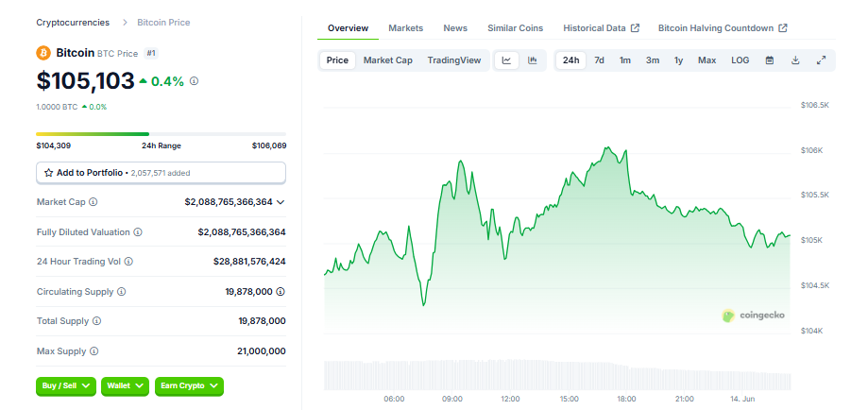Viewport: 868px width, 410px height.
Task: Click Fully Diluted Valuation value $2,088,765,366,364
Action: pyautogui.click(x=242, y=232)
